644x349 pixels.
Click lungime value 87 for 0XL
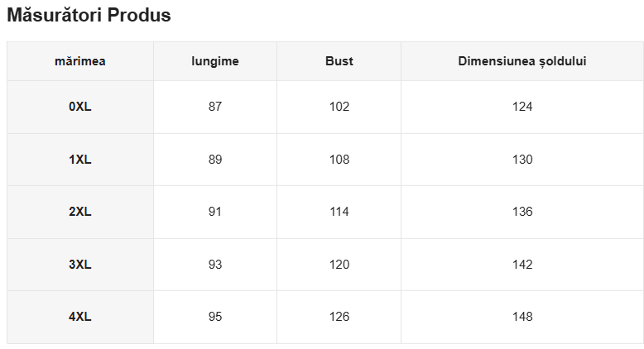coord(215,107)
